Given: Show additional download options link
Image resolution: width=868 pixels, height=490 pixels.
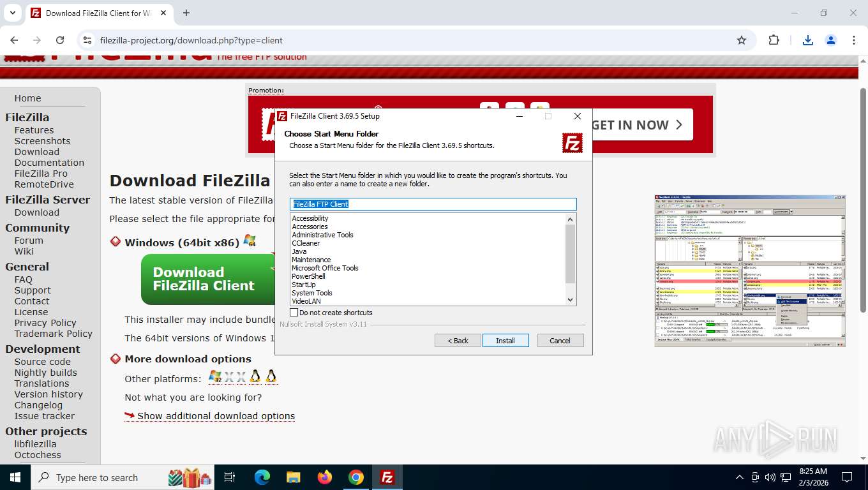Looking at the screenshot, I should tap(216, 416).
